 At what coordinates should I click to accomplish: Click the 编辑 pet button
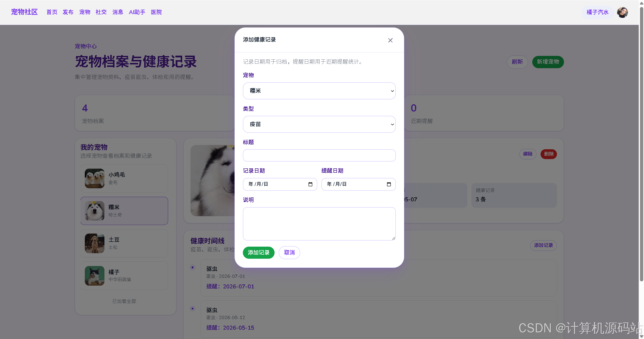(528, 154)
